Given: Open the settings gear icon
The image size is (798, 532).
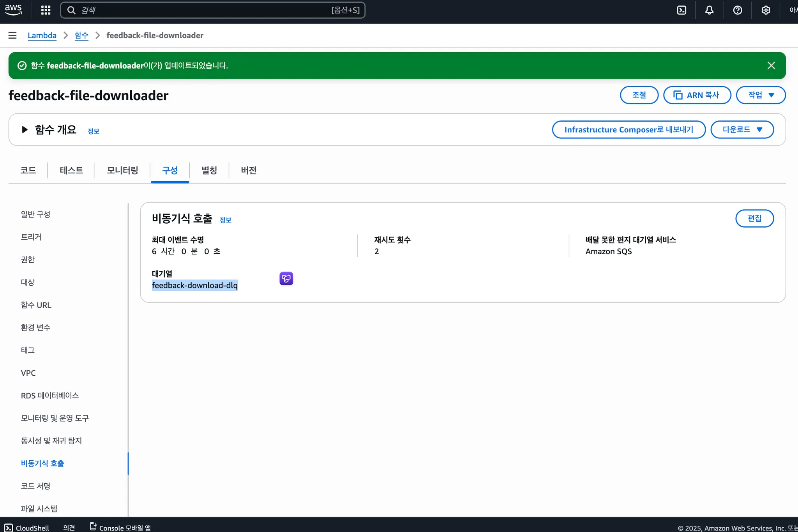Looking at the screenshot, I should pyautogui.click(x=766, y=10).
